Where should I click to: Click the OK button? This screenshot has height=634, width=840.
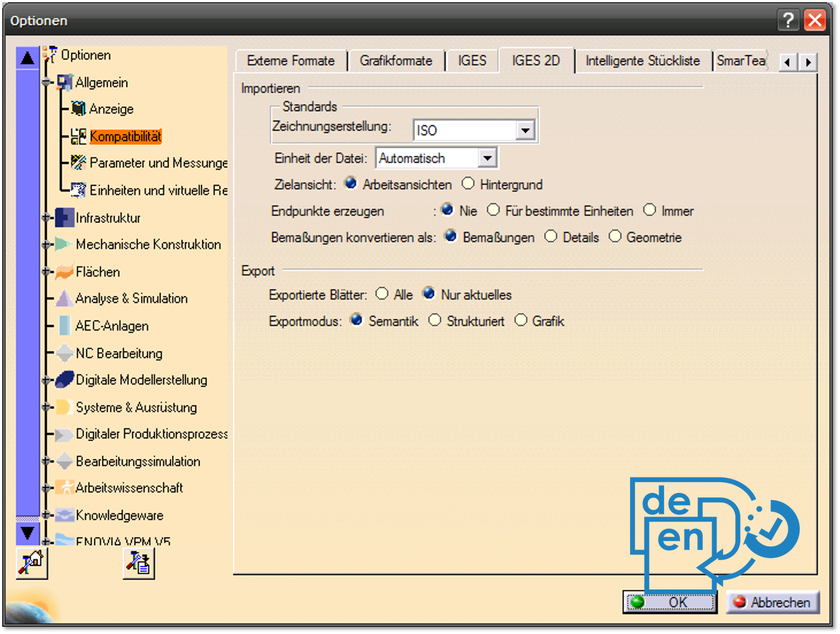670,602
